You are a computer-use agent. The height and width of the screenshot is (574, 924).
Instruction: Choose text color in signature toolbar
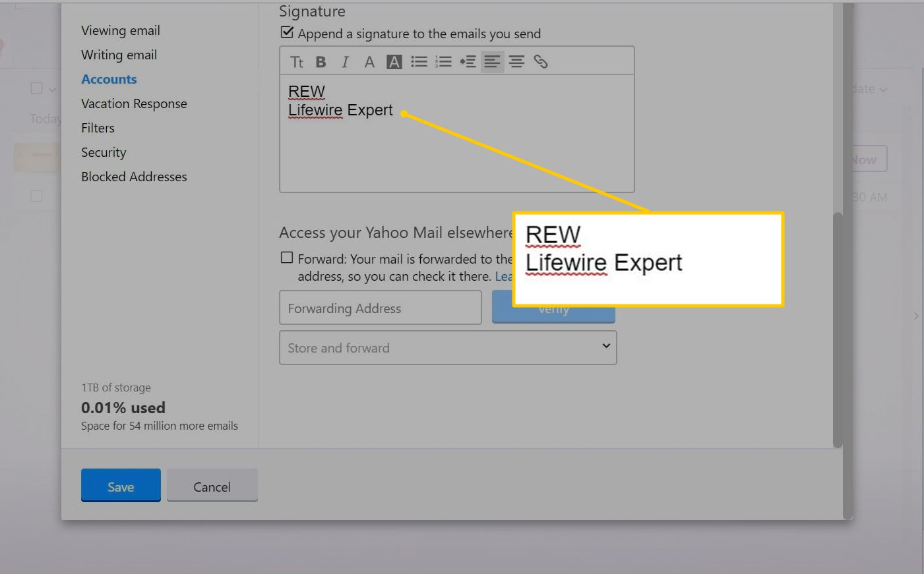click(369, 62)
